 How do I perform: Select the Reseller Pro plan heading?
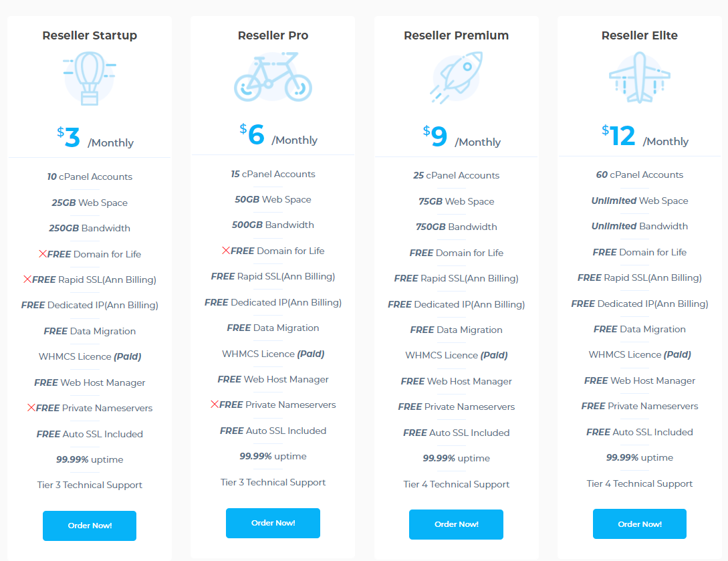click(x=273, y=35)
